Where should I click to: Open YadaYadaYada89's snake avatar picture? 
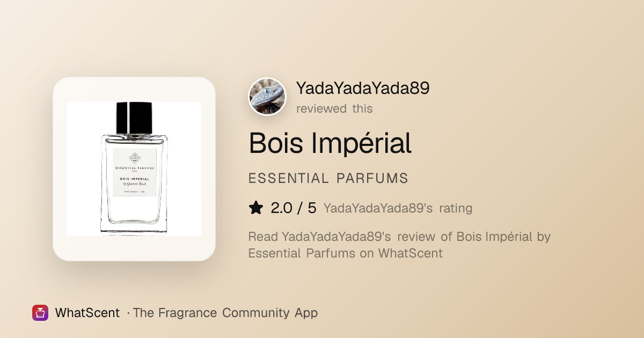(x=267, y=97)
